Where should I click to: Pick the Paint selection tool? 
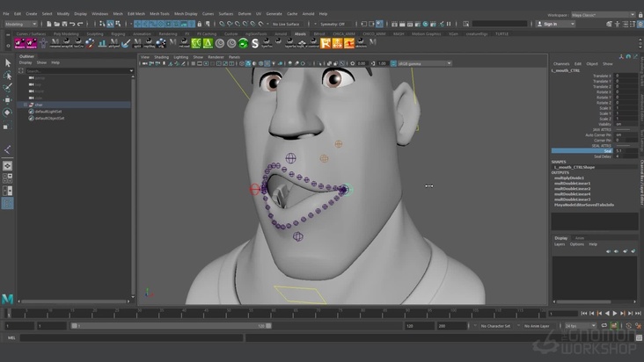point(8,88)
